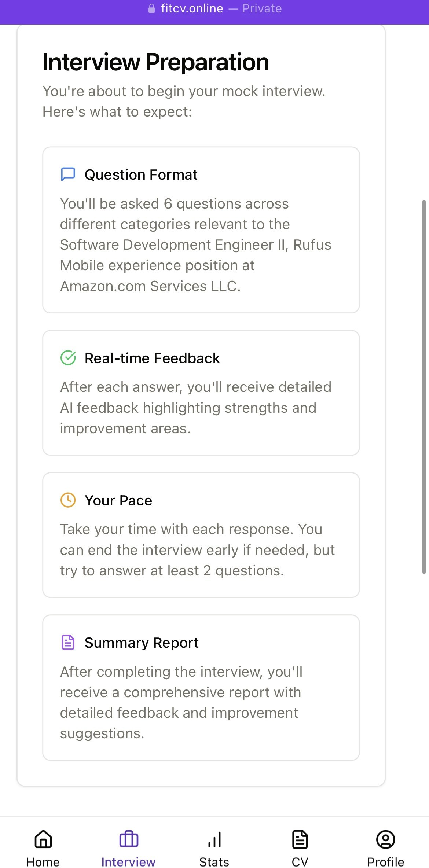Click the Interview Preparation heading

click(156, 62)
